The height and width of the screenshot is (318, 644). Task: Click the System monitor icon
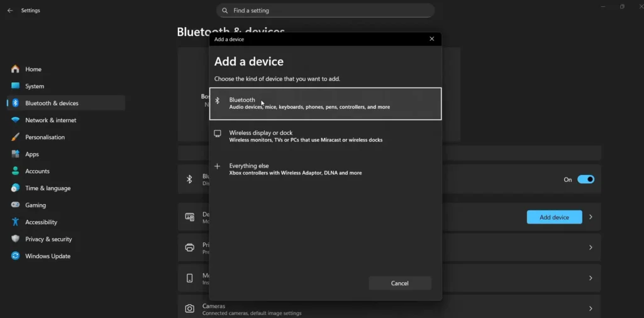(x=15, y=86)
